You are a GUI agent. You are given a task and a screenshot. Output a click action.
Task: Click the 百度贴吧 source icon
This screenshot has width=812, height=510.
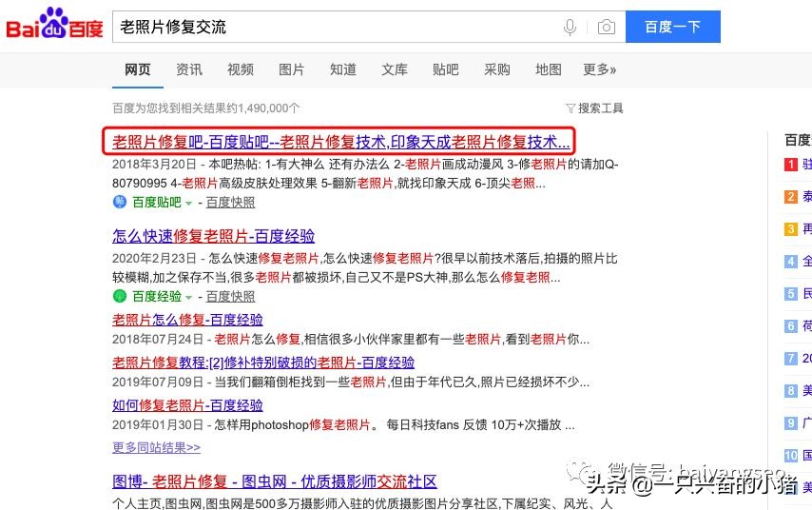120,202
